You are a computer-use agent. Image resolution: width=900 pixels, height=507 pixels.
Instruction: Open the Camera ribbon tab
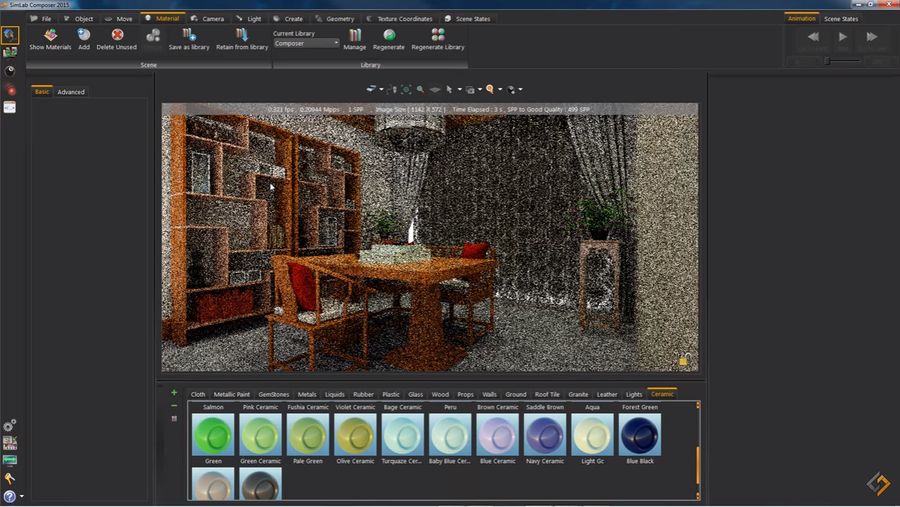pos(213,18)
